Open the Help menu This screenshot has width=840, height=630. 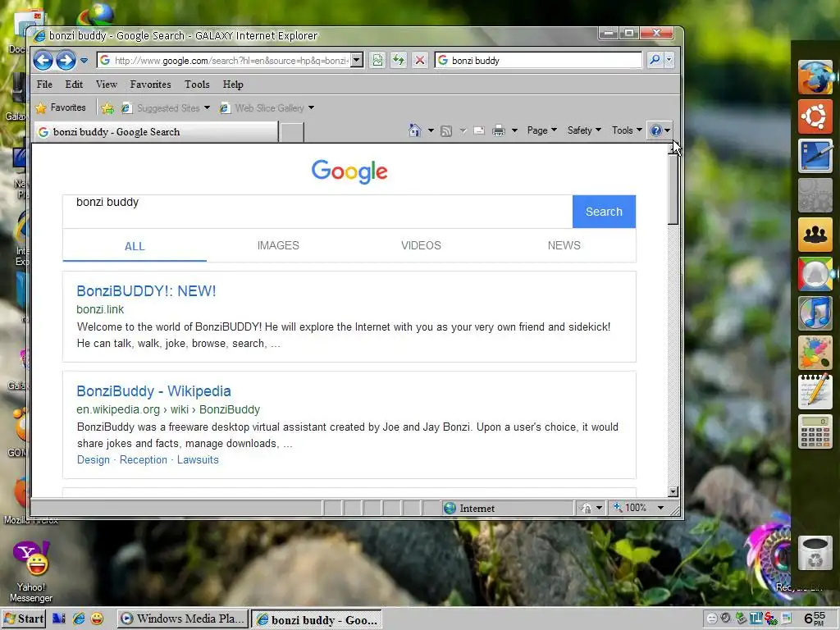(x=233, y=84)
